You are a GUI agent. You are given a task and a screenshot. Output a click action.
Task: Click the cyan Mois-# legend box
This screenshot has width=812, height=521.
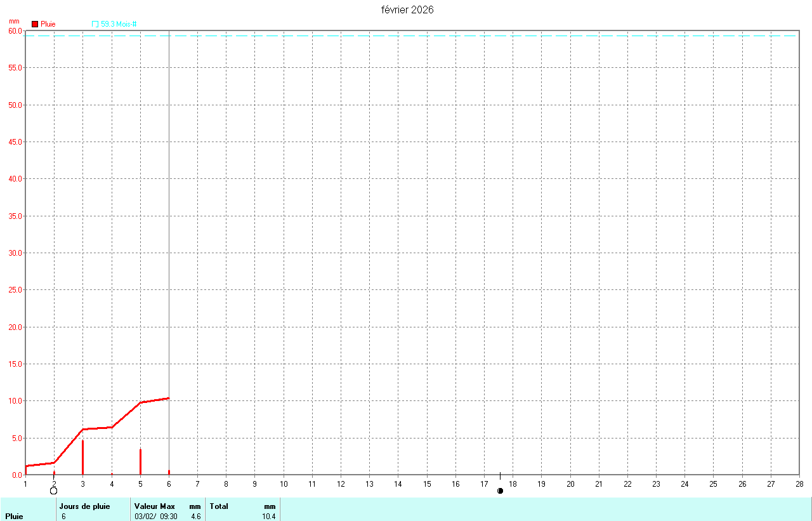point(95,24)
